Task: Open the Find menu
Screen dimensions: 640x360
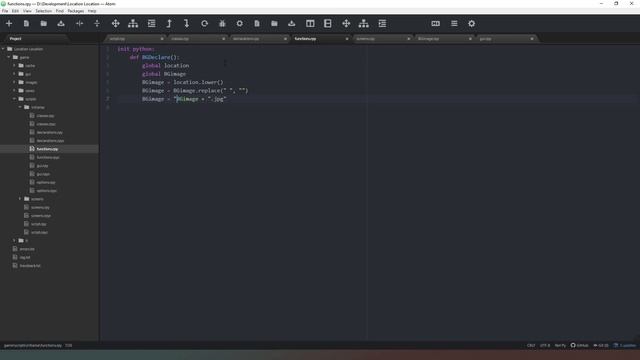Action: (x=60, y=11)
